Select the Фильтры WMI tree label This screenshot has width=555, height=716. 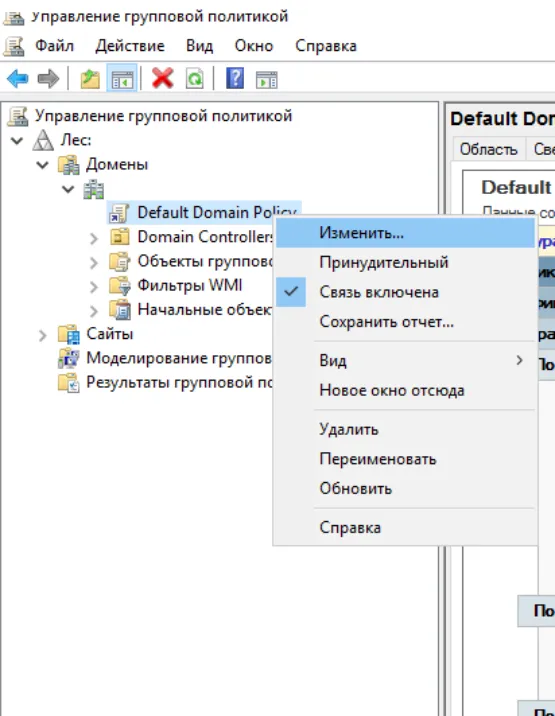(x=190, y=285)
